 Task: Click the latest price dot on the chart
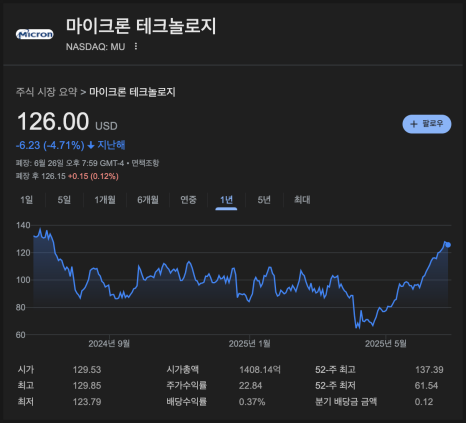pos(448,245)
